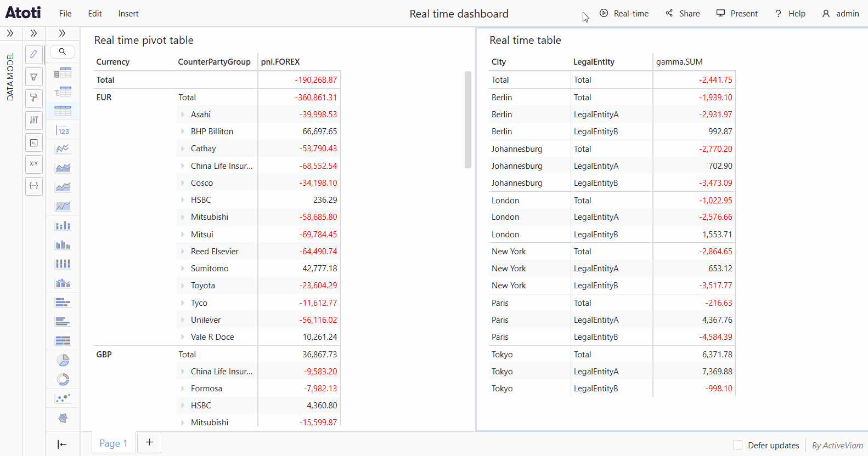Click the Present button
Screen dimensions: 868x456
[x=737, y=14]
